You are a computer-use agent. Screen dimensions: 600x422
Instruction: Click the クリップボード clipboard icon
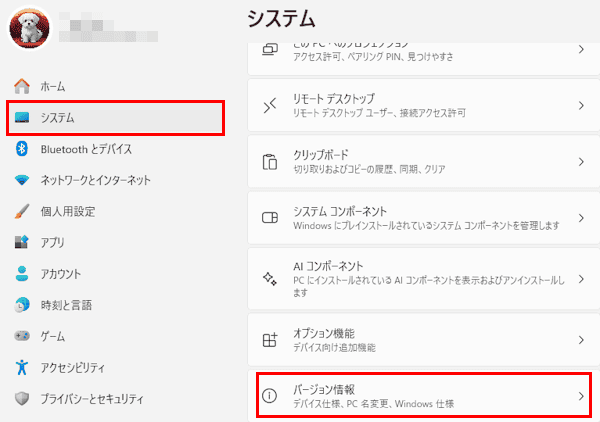point(270,162)
